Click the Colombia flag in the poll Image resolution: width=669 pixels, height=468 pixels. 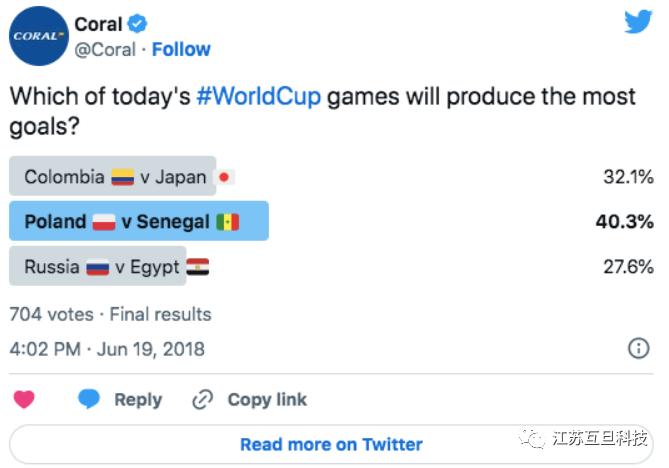click(122, 178)
